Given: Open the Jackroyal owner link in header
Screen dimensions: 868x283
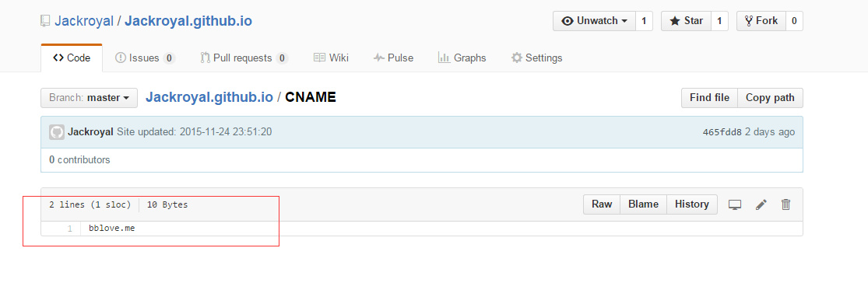Looking at the screenshot, I should [x=83, y=21].
